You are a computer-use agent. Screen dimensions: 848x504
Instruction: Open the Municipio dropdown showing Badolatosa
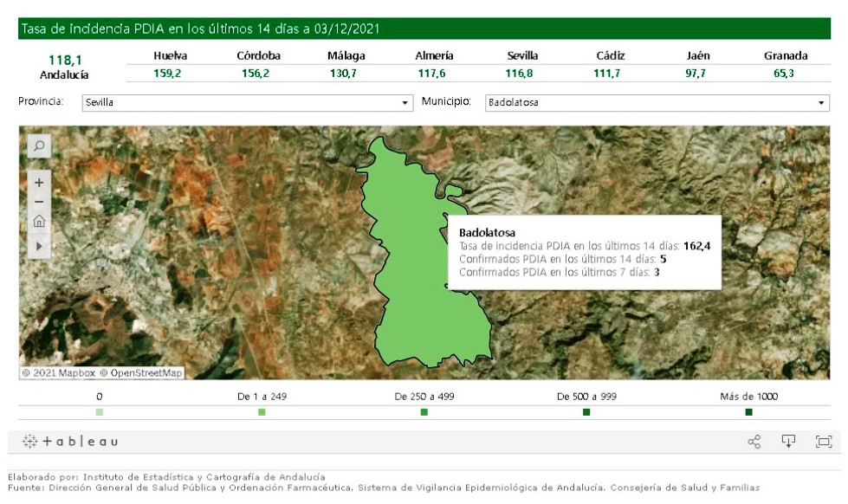pyautogui.click(x=656, y=103)
